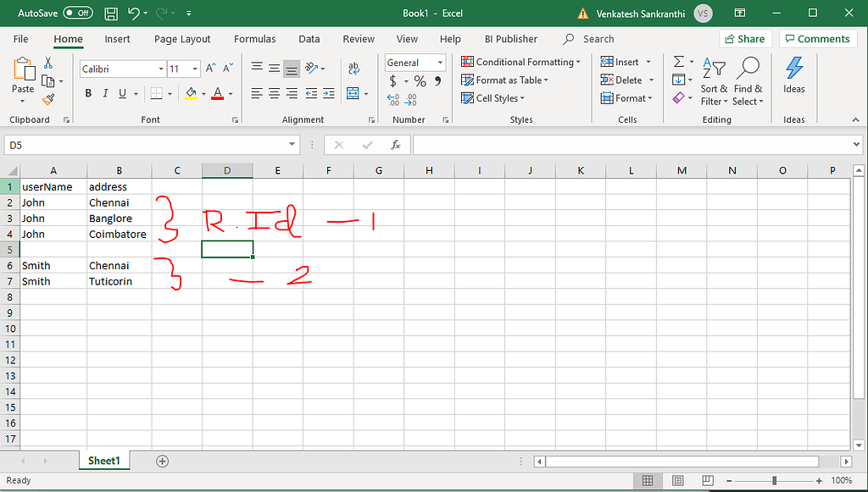The image size is (868, 492).
Task: Click the AutoSum sigma icon
Action: [678, 60]
